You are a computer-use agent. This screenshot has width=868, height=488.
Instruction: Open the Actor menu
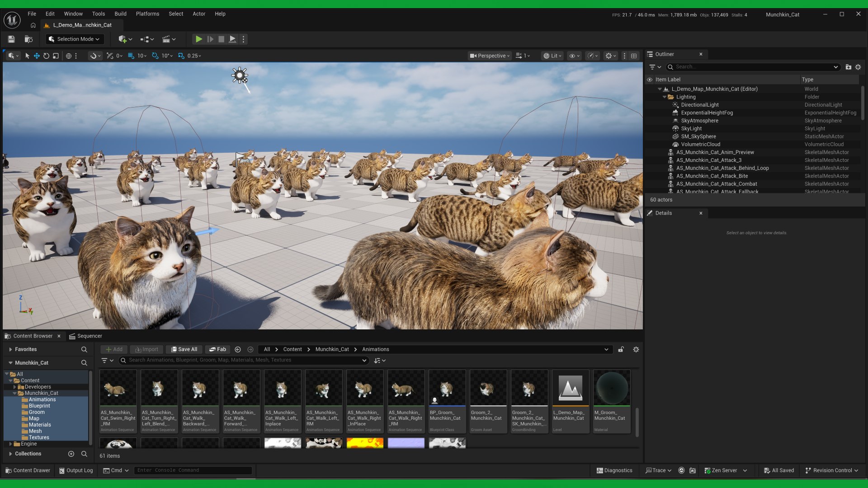(199, 14)
